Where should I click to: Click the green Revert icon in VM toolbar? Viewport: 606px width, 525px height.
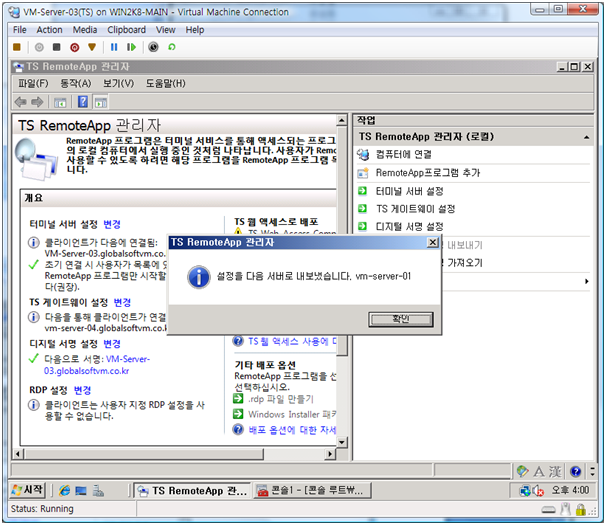pos(172,47)
